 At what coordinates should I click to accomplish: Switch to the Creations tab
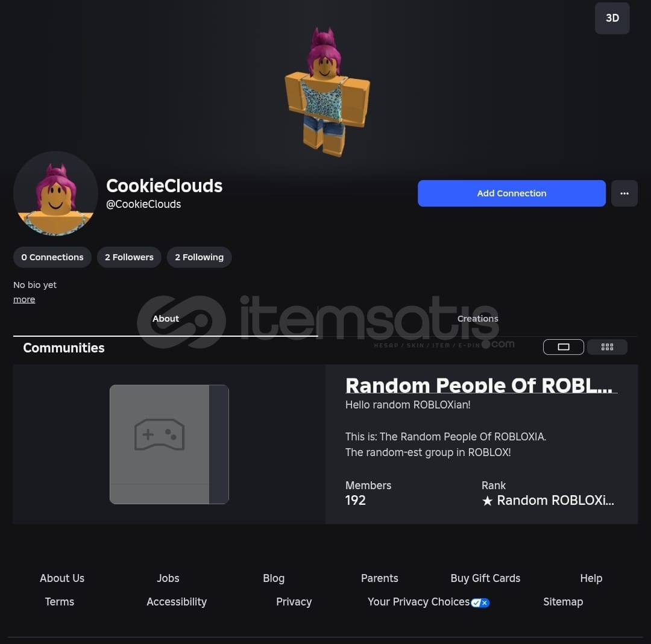(477, 319)
